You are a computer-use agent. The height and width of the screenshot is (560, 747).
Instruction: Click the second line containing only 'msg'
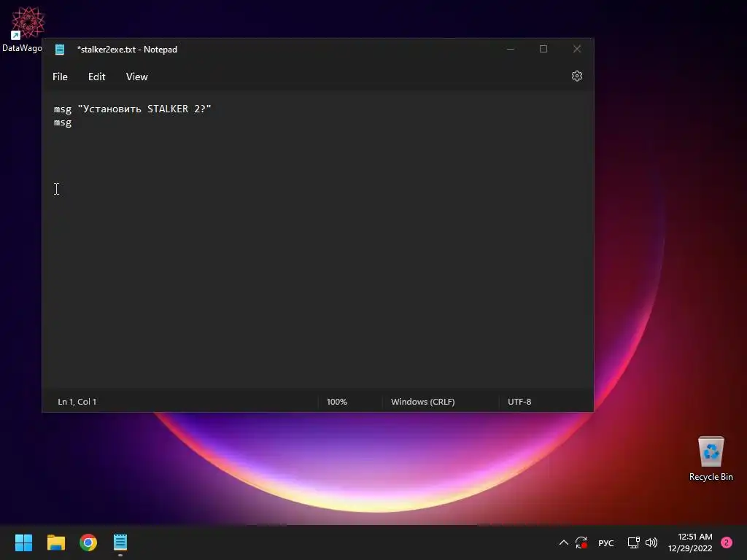point(63,122)
